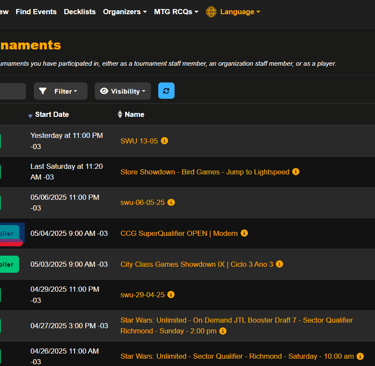Expand the MTG RCQs menu

pos(176,12)
